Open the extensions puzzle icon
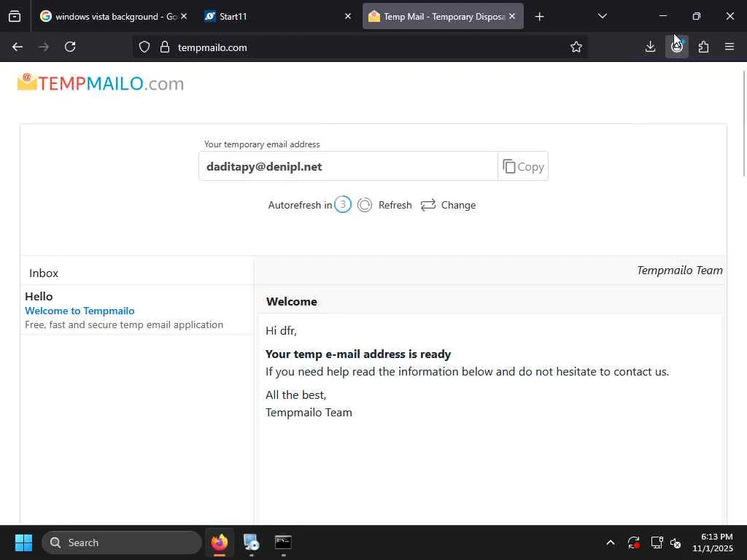This screenshot has height=560, width=747. [x=704, y=47]
